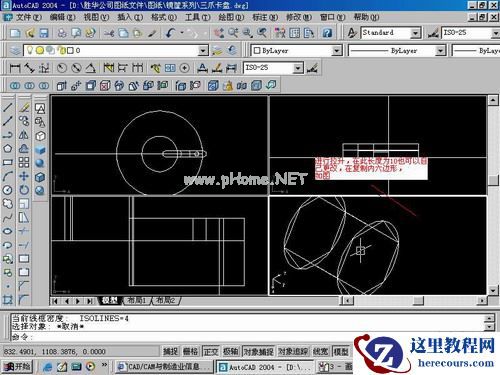Image resolution: width=500 pixels, height=375 pixels.
Task: Open the Layer Properties Manager icon
Action: (x=15, y=51)
